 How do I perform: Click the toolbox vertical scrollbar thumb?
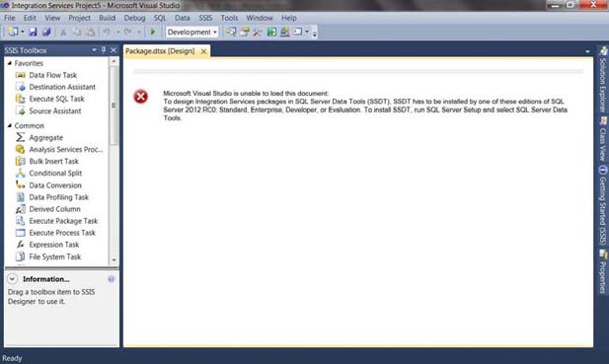[114, 106]
